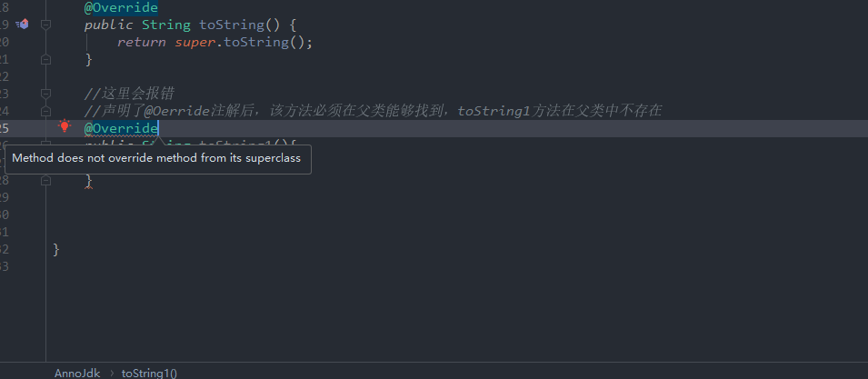Click the red-underlined closing brace
The width and height of the screenshot is (868, 379).
pyautogui.click(x=88, y=182)
